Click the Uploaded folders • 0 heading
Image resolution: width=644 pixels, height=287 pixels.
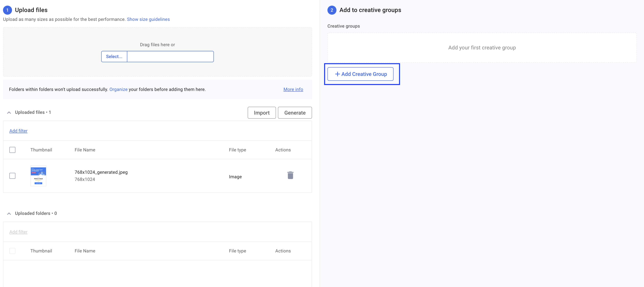[x=36, y=213]
